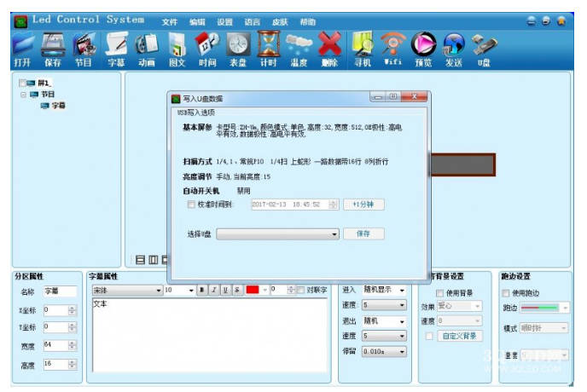Enable the 使用跑边 checkbox

506,293
